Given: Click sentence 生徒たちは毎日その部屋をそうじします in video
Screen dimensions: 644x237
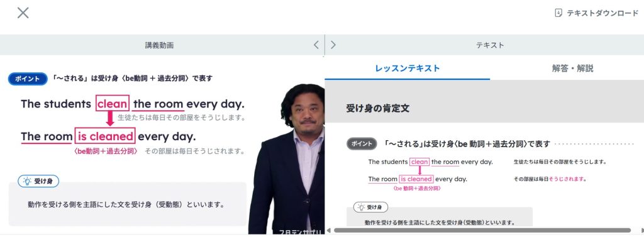Looking at the screenshot, I should pyautogui.click(x=182, y=118).
